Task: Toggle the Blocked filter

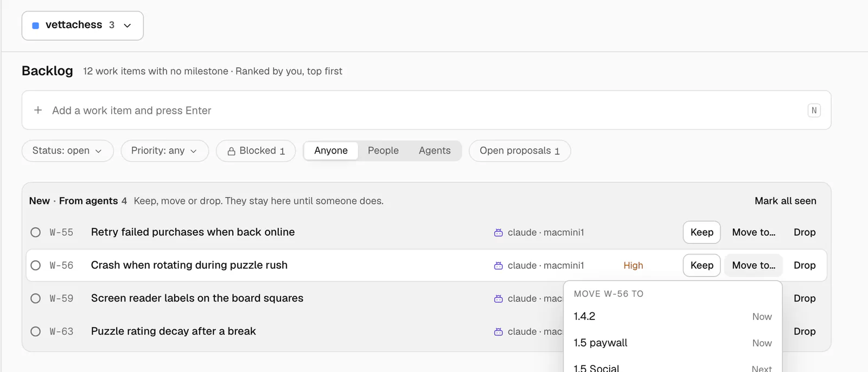Action: [256, 151]
